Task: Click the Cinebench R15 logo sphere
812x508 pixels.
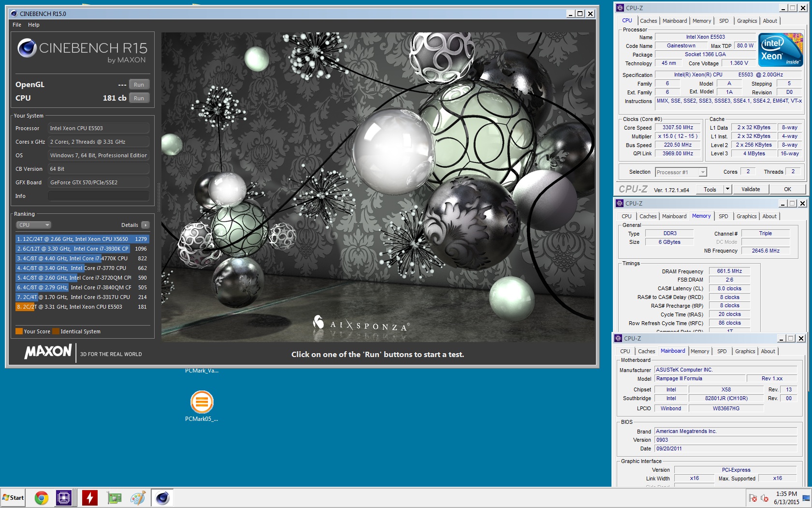Action: coord(27,48)
